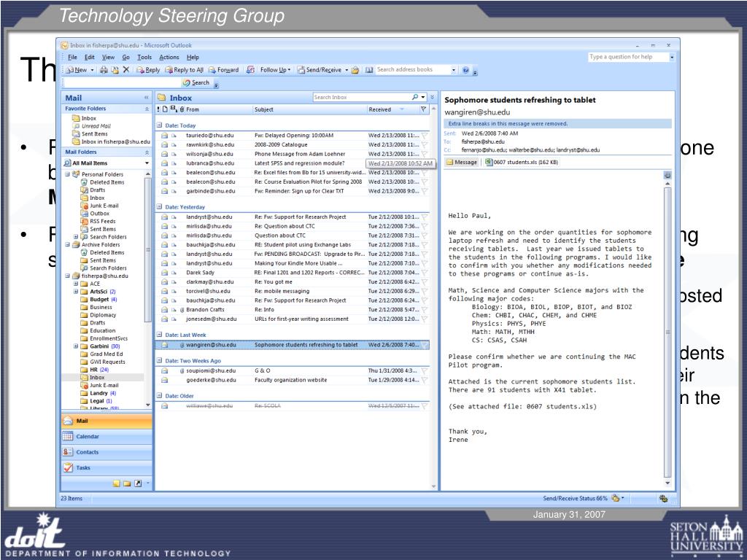
Task: Open the Send/Receive dropdown arrow
Action: click(347, 70)
